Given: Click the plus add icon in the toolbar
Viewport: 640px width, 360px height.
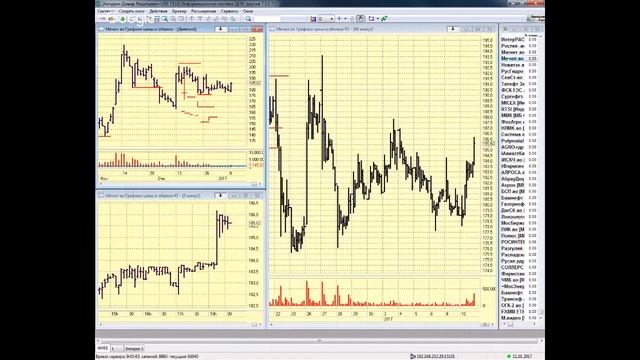Looking at the screenshot, I should tap(339, 19).
